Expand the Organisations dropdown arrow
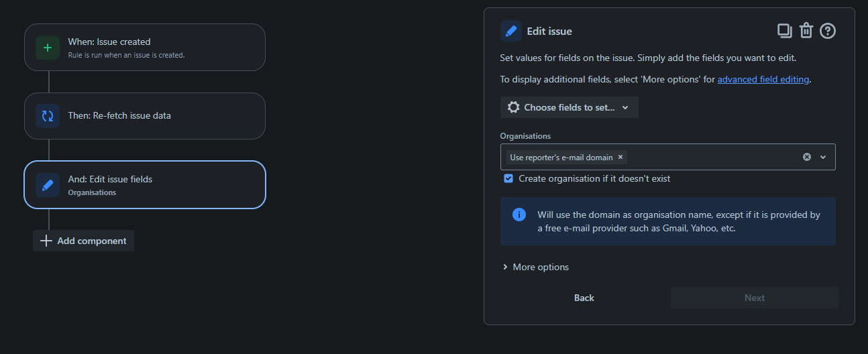Screen dimensions: 868x354 [823, 157]
